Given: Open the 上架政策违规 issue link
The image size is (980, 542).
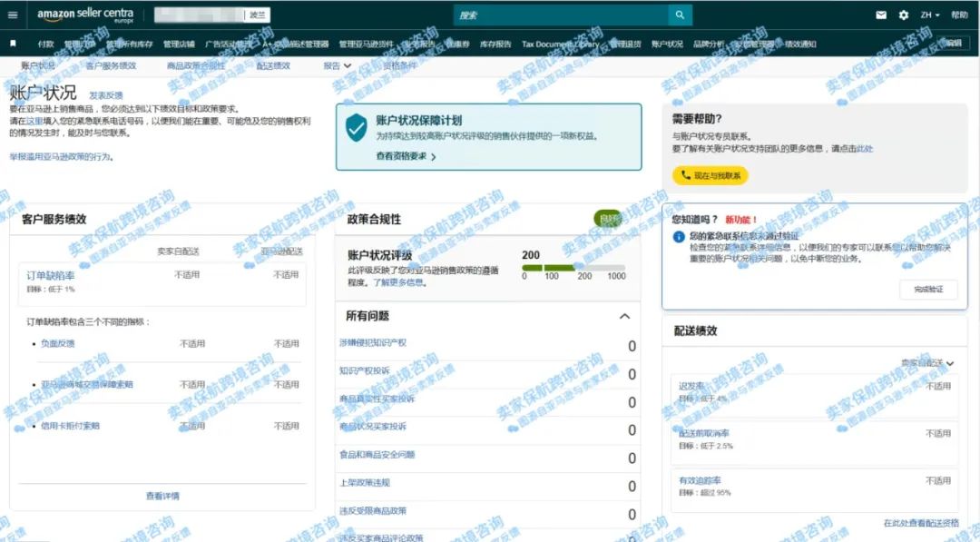Looking at the screenshot, I should [x=365, y=483].
